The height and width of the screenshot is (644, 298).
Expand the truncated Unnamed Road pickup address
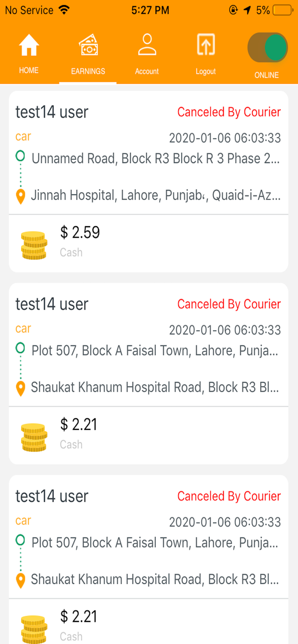click(155, 158)
